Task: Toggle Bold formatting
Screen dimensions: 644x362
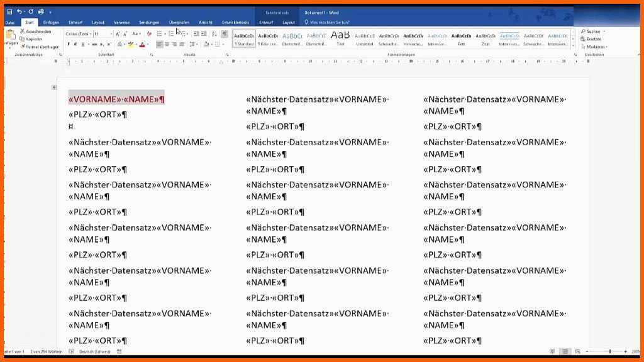Action: pos(69,45)
